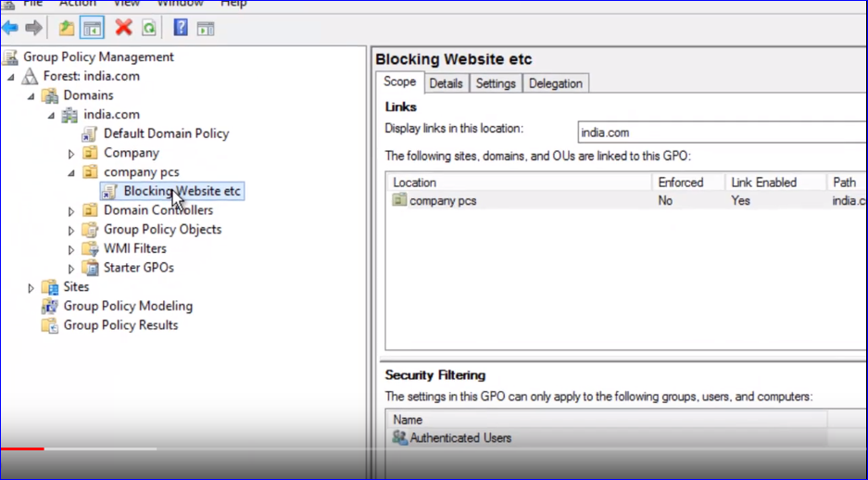Collapse the Forest: india.com node
Screen dimensions: 868x480
[10, 77]
